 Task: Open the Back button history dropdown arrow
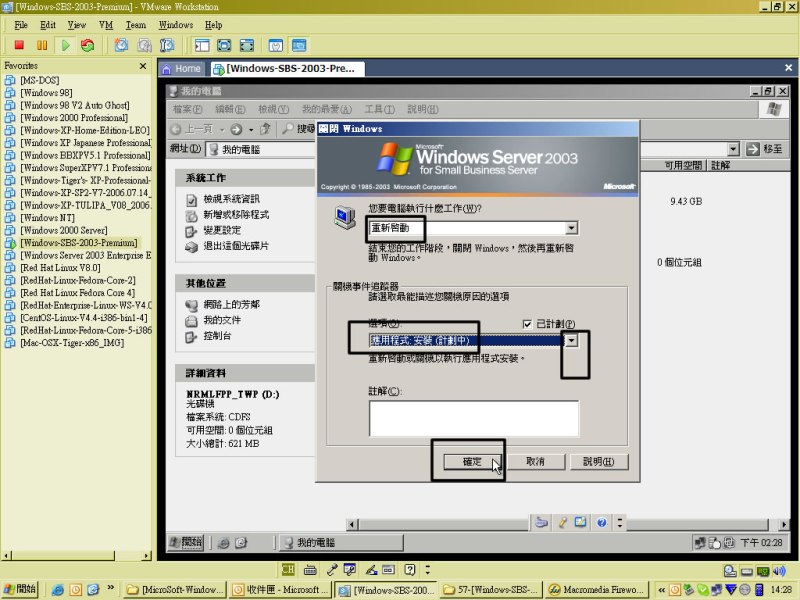(222, 130)
